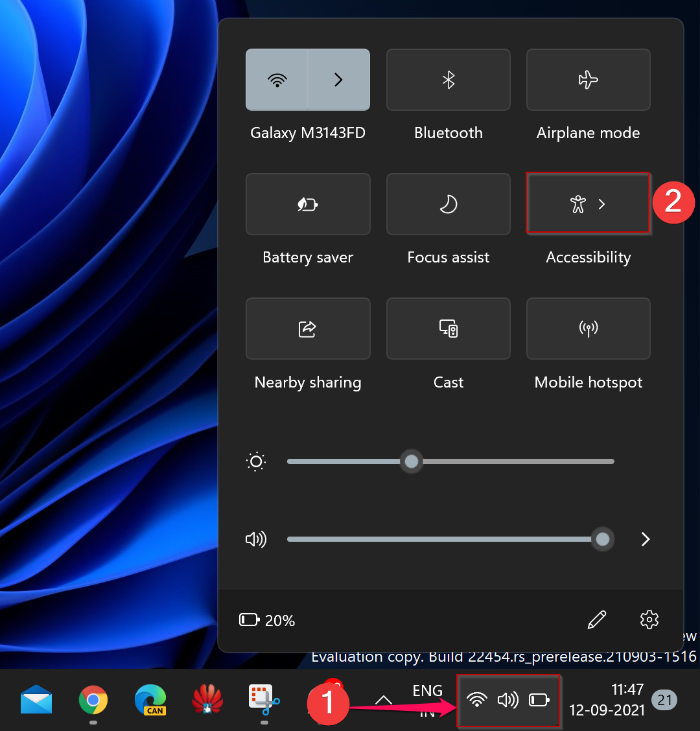This screenshot has height=731, width=700.
Task: Click the Cast label text
Action: click(x=448, y=382)
